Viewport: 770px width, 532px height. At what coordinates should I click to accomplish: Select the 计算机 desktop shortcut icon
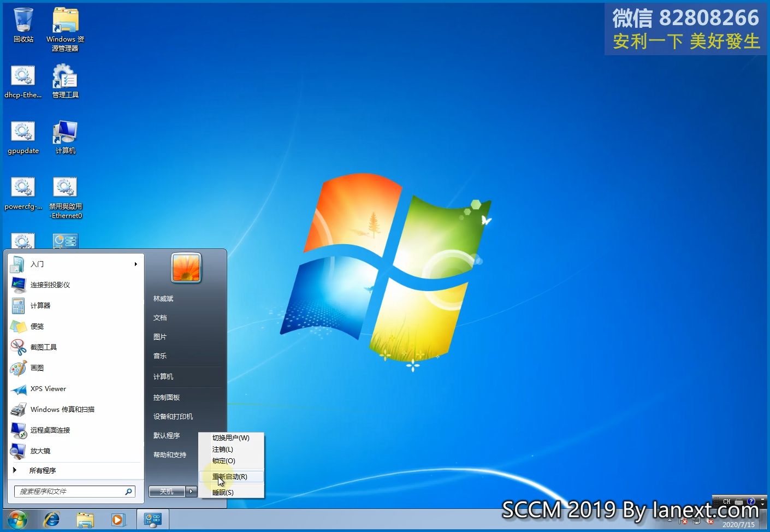(x=65, y=138)
